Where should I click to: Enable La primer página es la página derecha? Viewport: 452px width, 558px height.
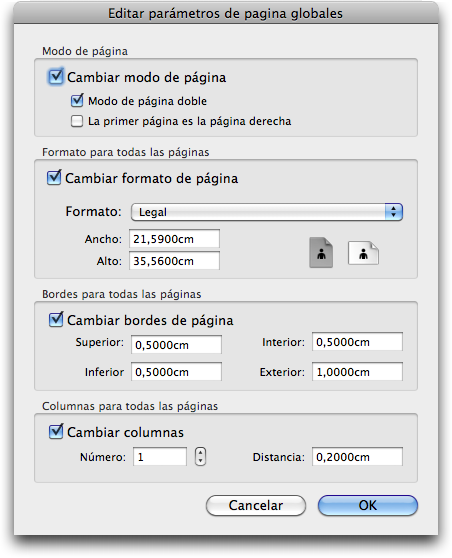coord(77,121)
